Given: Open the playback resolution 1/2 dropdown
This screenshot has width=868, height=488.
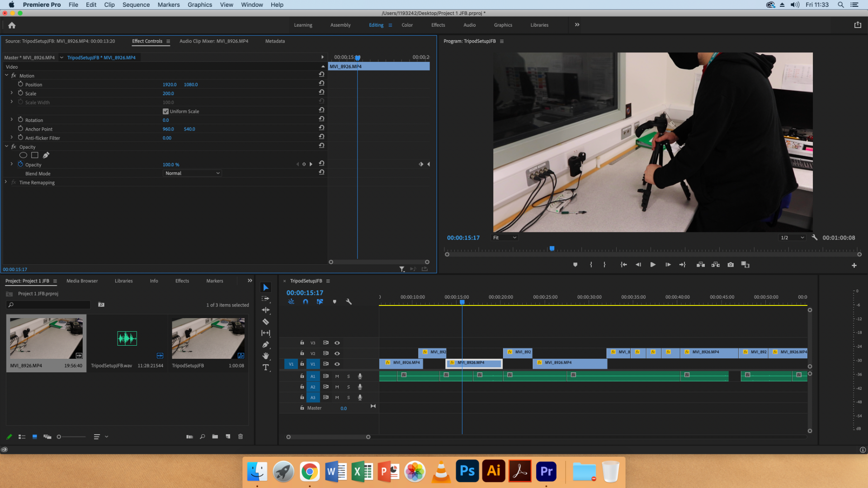Looking at the screenshot, I should tap(792, 237).
